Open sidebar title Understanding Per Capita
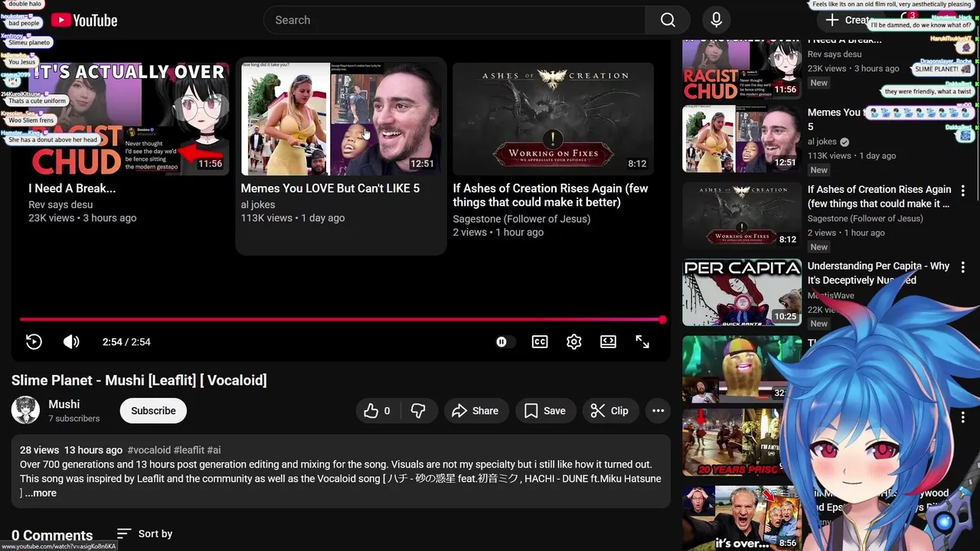 coord(879,273)
